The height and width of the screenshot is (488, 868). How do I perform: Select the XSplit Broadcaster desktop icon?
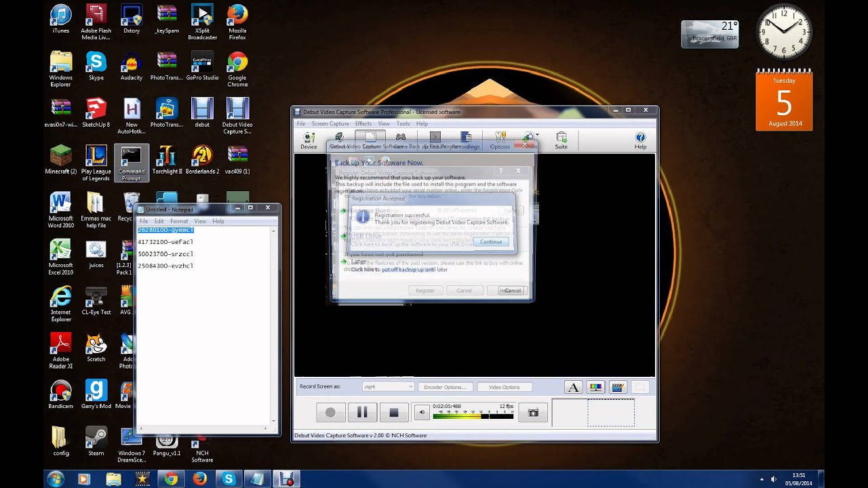click(x=202, y=22)
